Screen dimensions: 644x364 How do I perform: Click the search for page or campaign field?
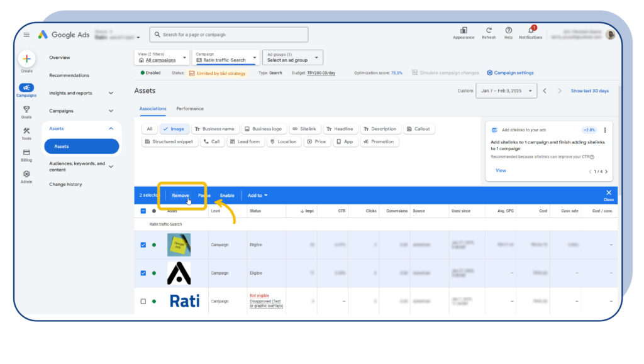pyautogui.click(x=229, y=35)
